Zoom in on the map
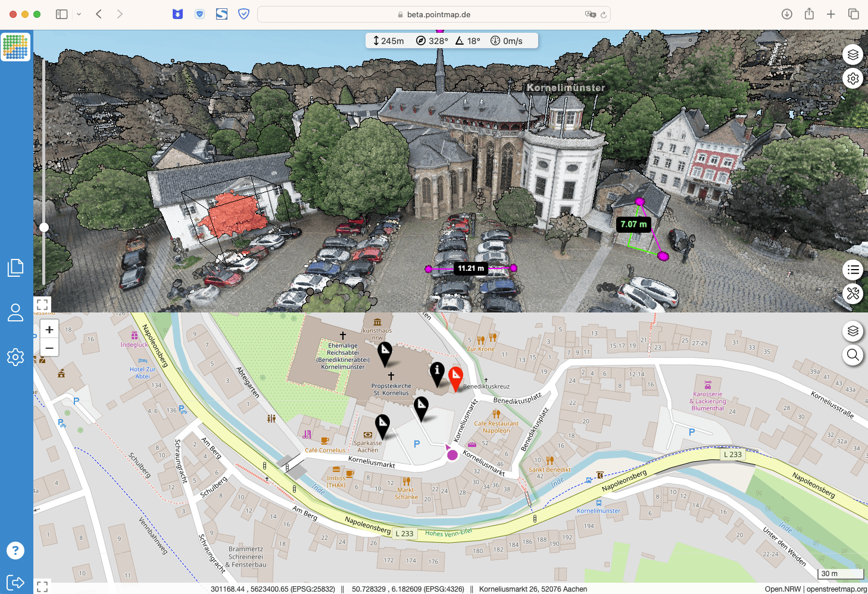This screenshot has width=868, height=594. click(x=49, y=330)
